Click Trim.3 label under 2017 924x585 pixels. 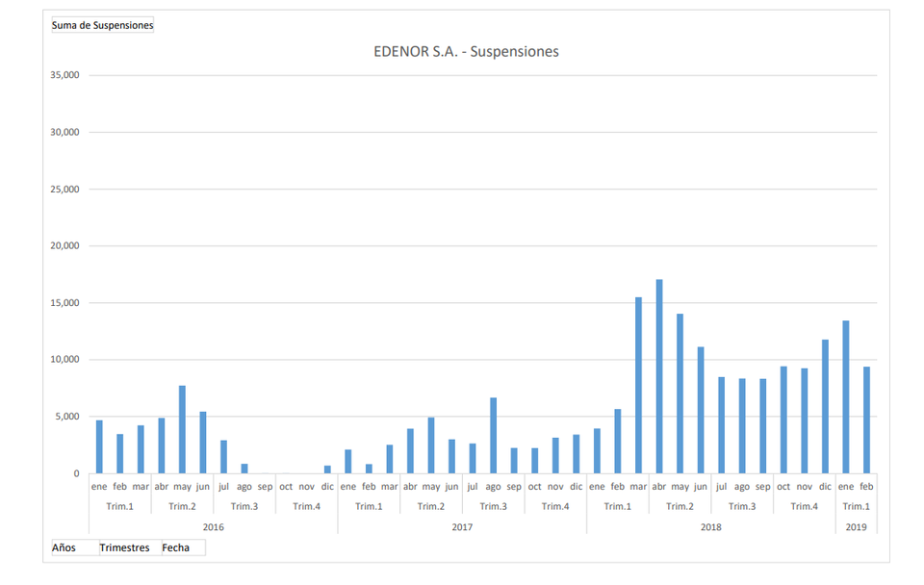click(x=493, y=507)
